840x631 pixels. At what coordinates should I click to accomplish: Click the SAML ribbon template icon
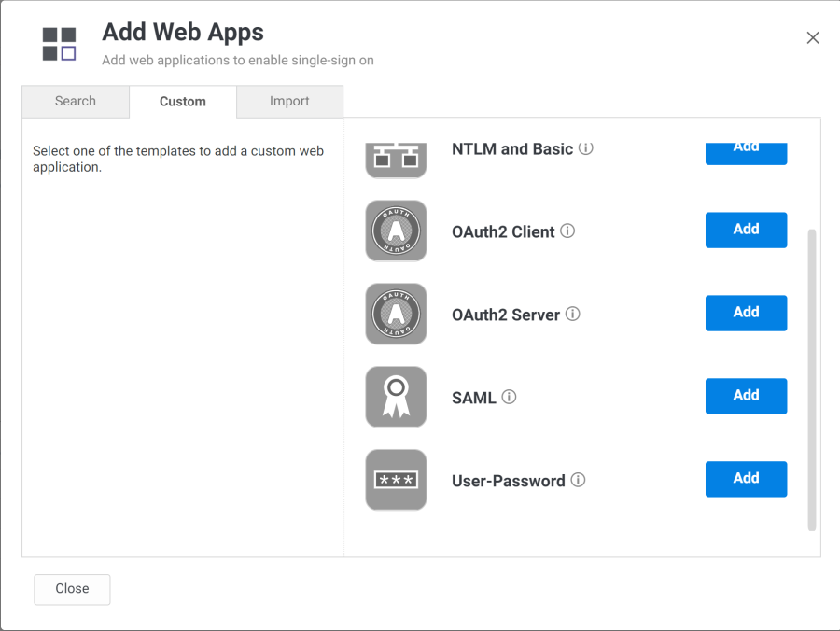click(x=396, y=397)
